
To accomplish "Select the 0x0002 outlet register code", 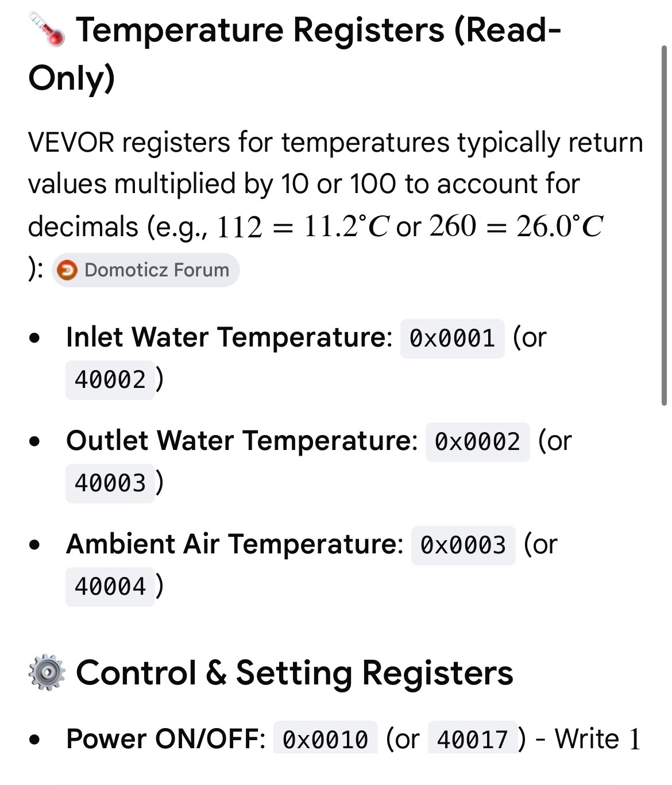I will (x=477, y=442).
